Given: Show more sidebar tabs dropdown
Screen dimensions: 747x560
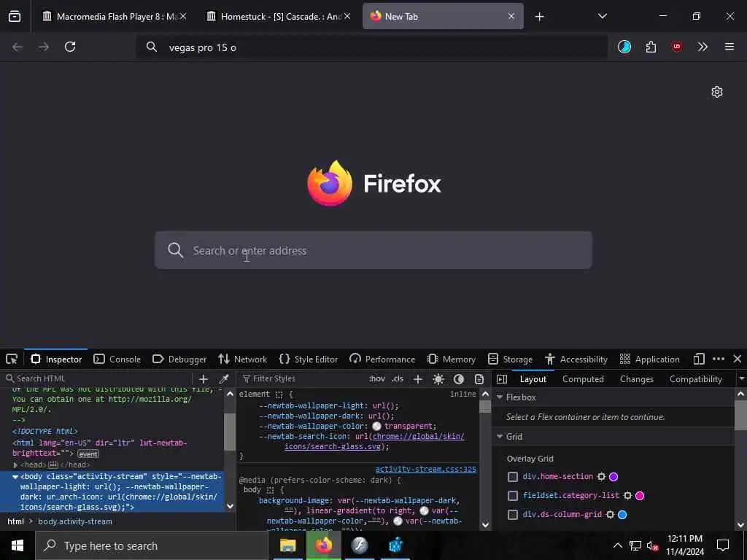Looking at the screenshot, I should [x=741, y=379].
